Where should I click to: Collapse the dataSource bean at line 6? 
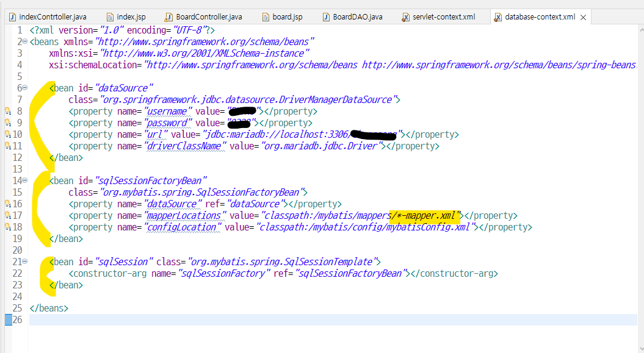click(24, 88)
